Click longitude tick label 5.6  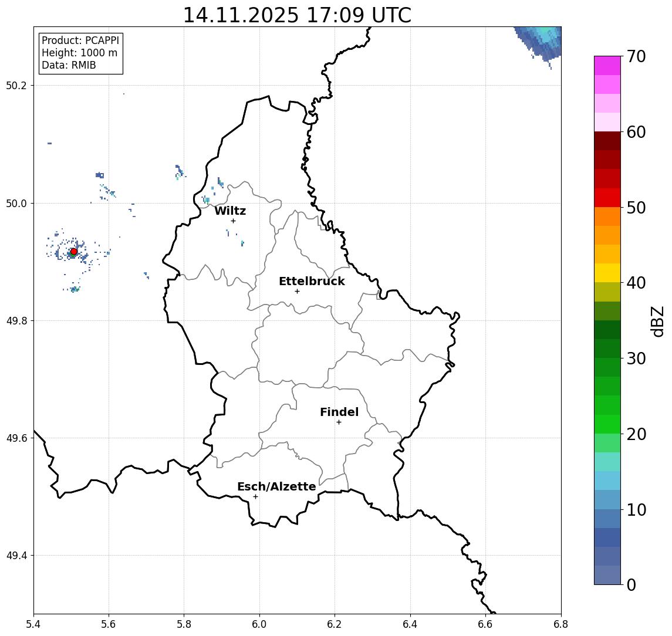pos(109,624)
